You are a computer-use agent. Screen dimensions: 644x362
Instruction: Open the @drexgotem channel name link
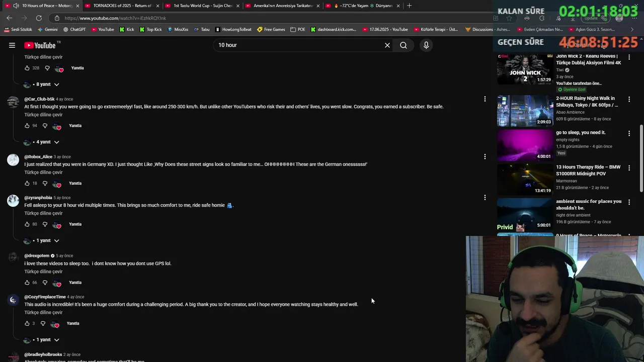pyautogui.click(x=37, y=256)
